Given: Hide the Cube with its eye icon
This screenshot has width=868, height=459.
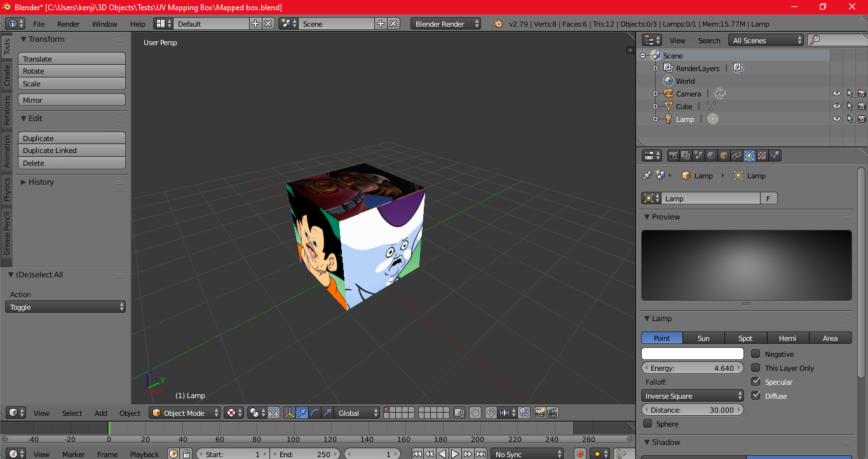Looking at the screenshot, I should click(x=837, y=106).
